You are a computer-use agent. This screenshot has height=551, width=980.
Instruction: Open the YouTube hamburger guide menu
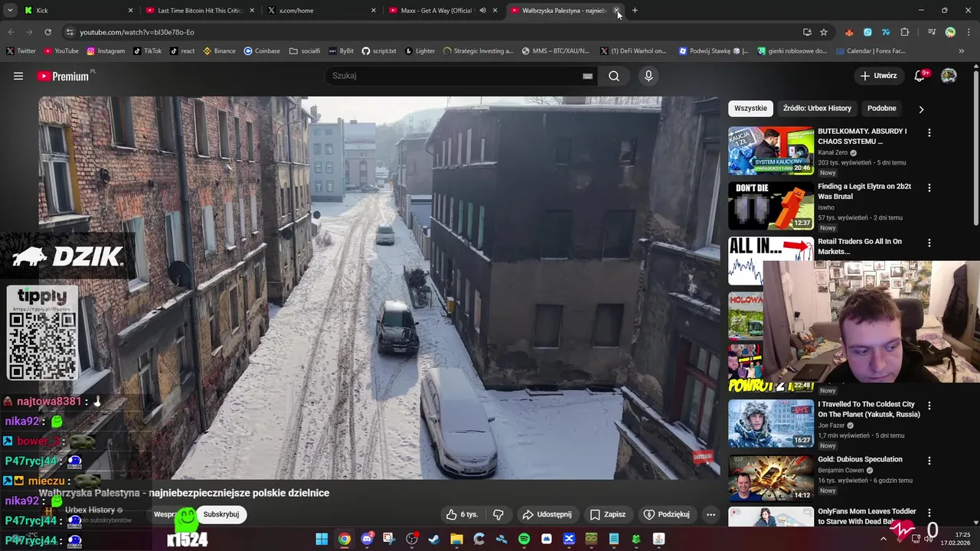click(x=18, y=76)
